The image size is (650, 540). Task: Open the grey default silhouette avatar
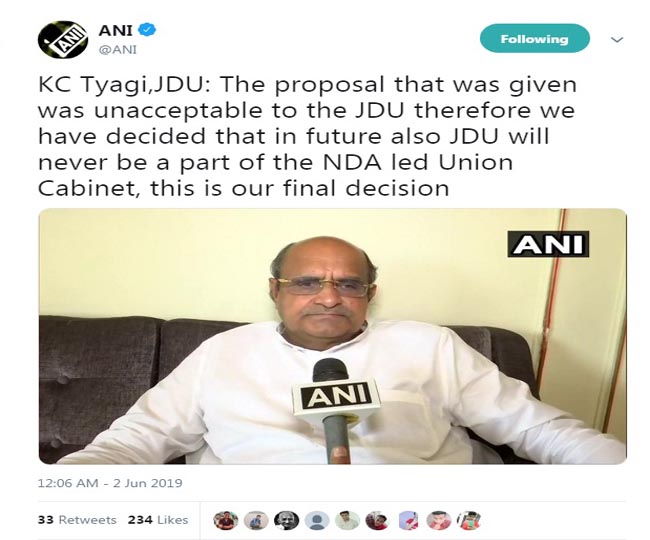[x=317, y=520]
